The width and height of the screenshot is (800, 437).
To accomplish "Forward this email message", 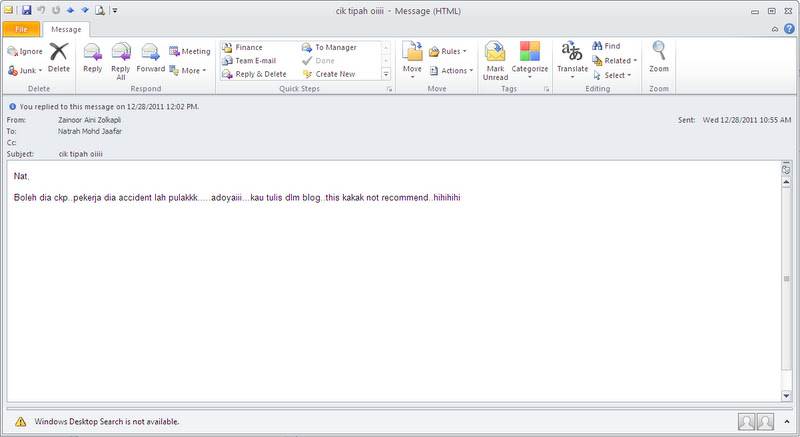I will [151, 58].
